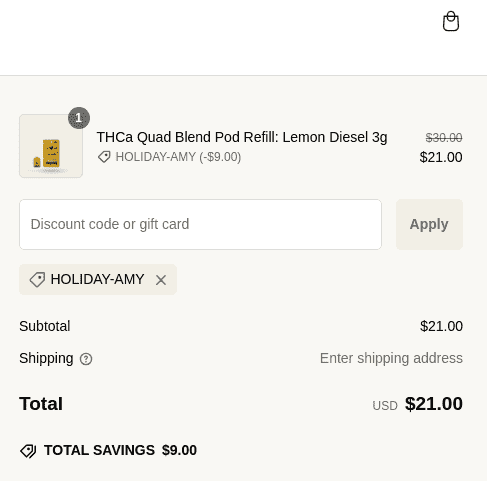Click the quantity badge on product image
This screenshot has height=481, width=487.
pyautogui.click(x=79, y=118)
